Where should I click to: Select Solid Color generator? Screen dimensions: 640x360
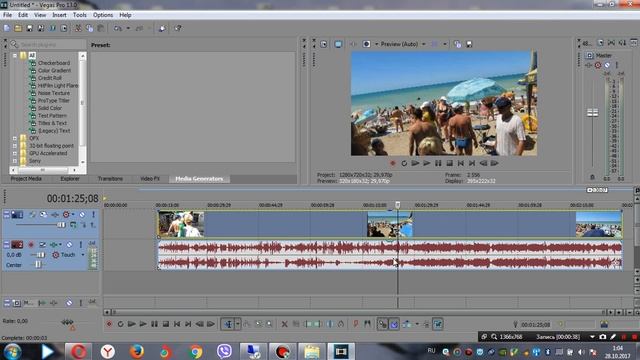[50, 108]
